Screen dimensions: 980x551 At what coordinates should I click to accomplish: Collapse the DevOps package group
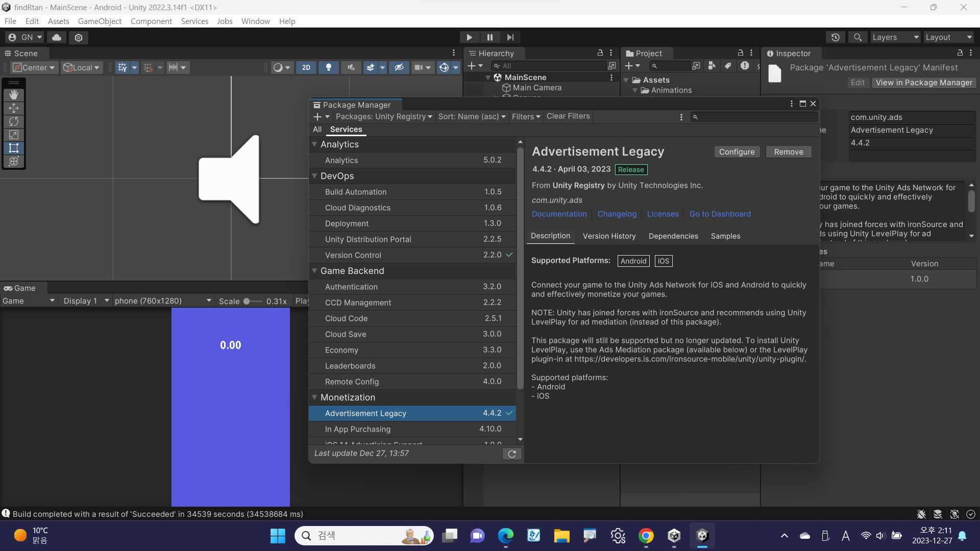314,176
